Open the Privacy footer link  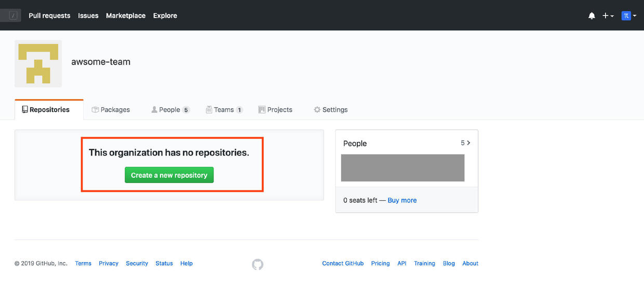[x=109, y=264]
